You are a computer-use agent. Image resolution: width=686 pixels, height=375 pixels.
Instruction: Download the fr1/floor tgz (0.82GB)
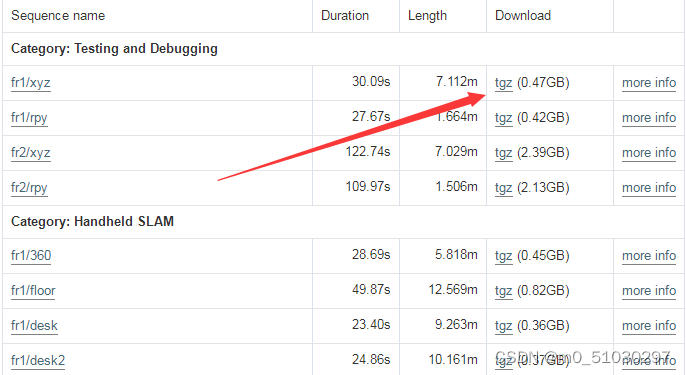tap(504, 291)
